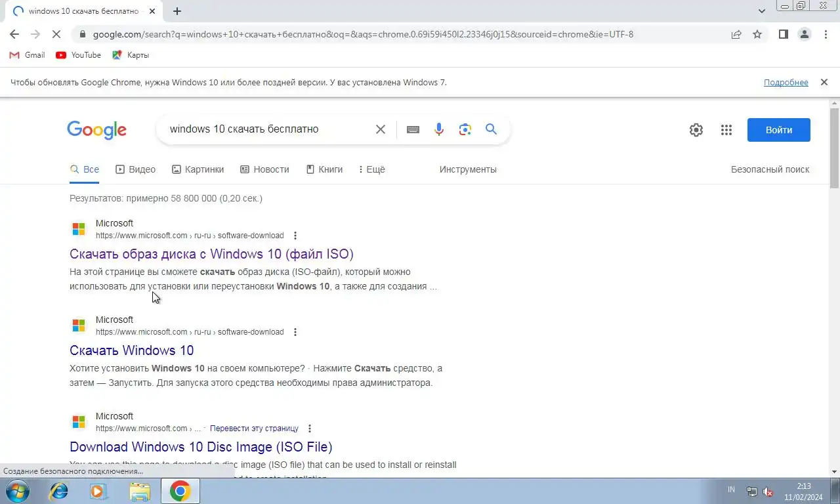Click the Microsoft favicon of first result
This screenshot has width=840, height=504.
(79, 229)
